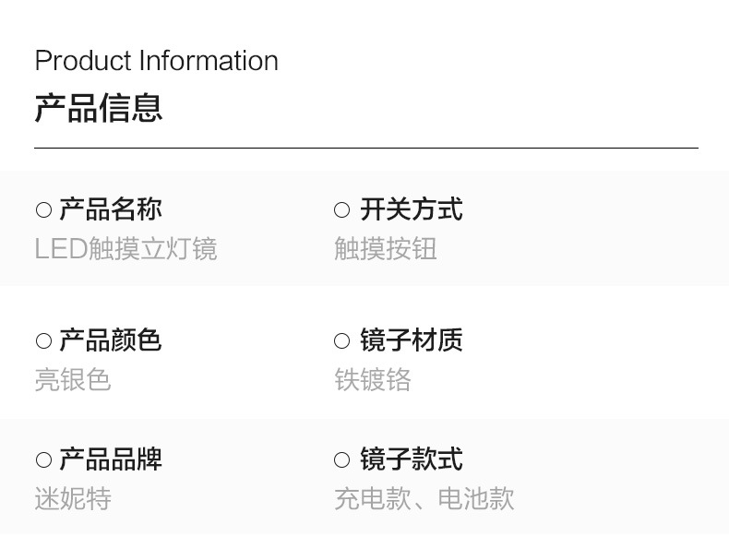Screen dimensions: 729x560
Task: Select the 触摸按钮 value text
Action: point(385,249)
